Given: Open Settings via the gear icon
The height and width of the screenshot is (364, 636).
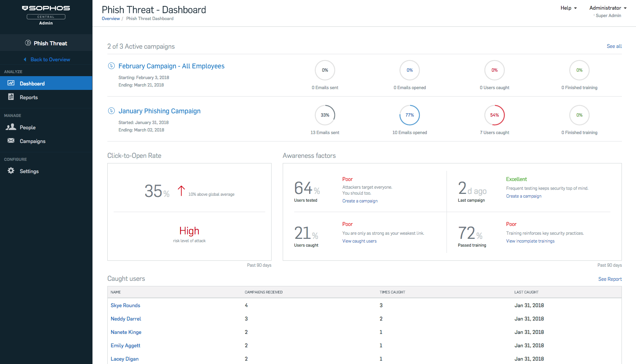Looking at the screenshot, I should pos(10,171).
